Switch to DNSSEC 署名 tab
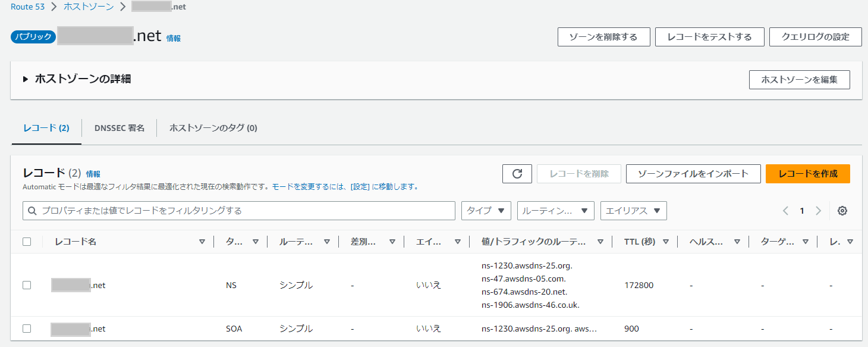The width and height of the screenshot is (868, 347). 119,128
